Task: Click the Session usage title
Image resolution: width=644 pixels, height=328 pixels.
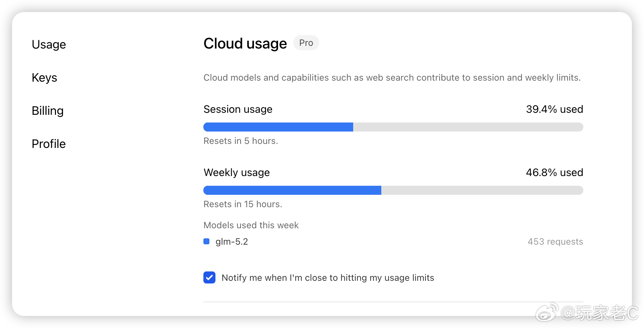Action: 238,109
